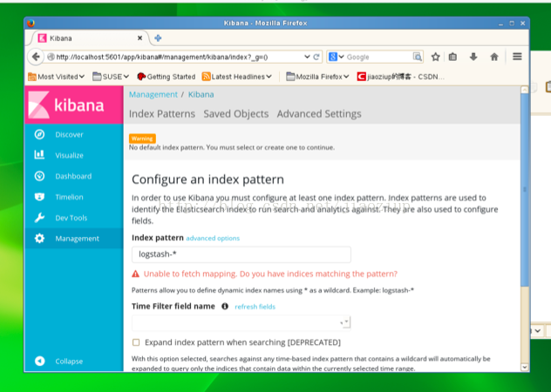This screenshot has height=392, width=551.
Task: Switch to Saved Objects tab
Action: 236,114
